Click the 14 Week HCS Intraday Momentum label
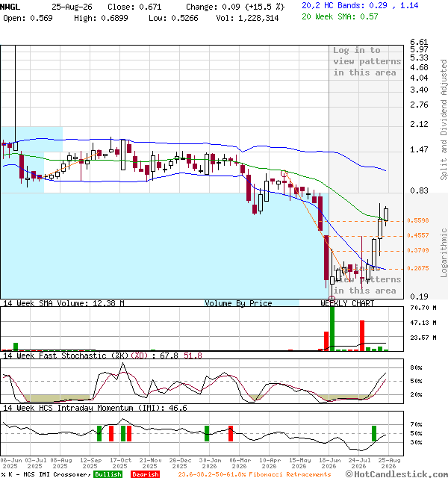The height and width of the screenshot is (478, 448). click(x=95, y=408)
